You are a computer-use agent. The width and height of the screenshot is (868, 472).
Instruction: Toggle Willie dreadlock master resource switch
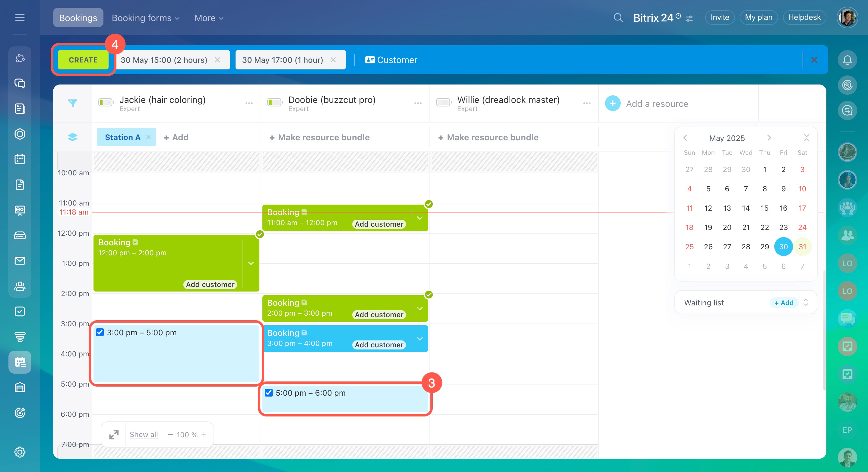444,102
